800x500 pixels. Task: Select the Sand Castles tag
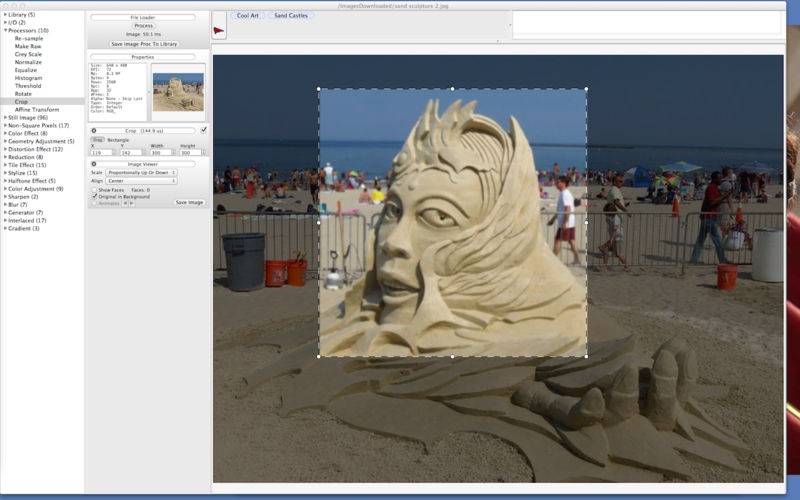[x=291, y=16]
